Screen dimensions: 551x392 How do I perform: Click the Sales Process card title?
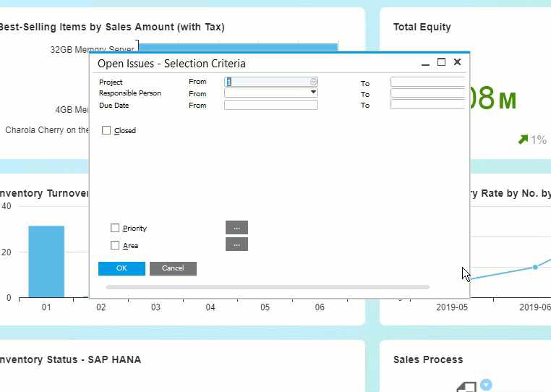tap(428, 359)
